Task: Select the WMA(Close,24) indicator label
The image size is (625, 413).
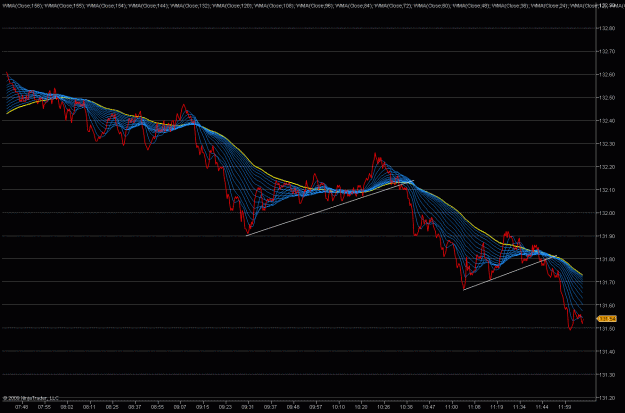Action: (549, 6)
